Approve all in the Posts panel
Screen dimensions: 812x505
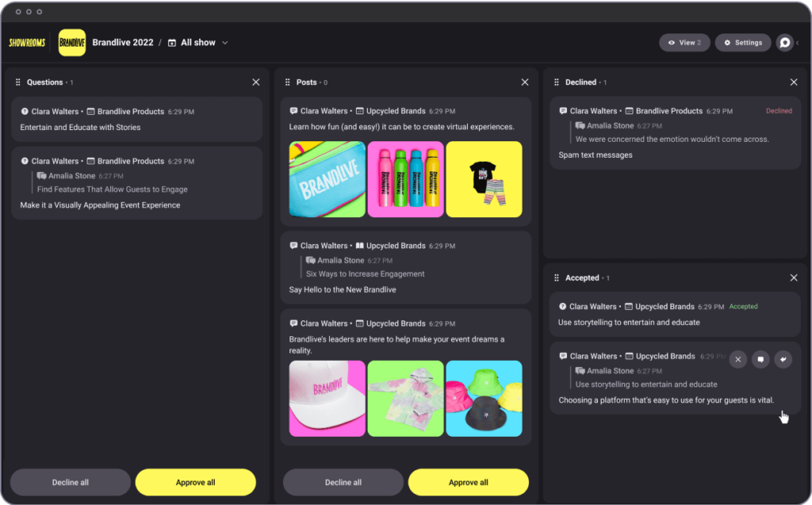tap(468, 482)
